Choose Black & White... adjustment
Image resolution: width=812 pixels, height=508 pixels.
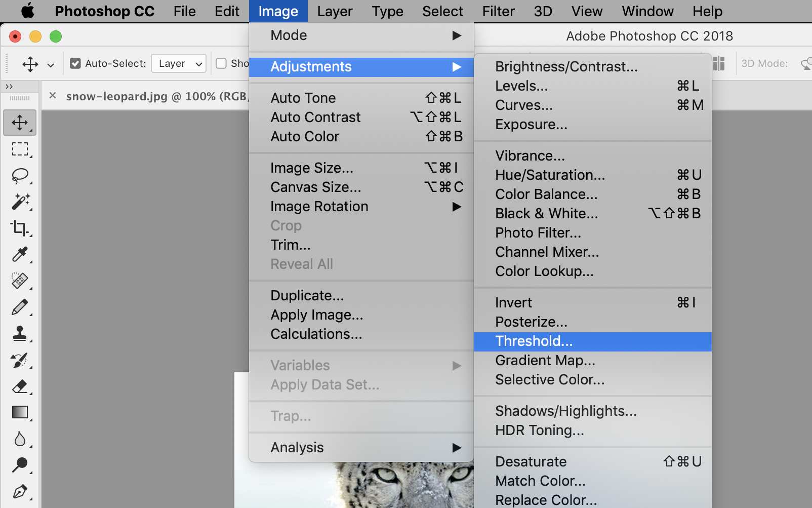593,214
